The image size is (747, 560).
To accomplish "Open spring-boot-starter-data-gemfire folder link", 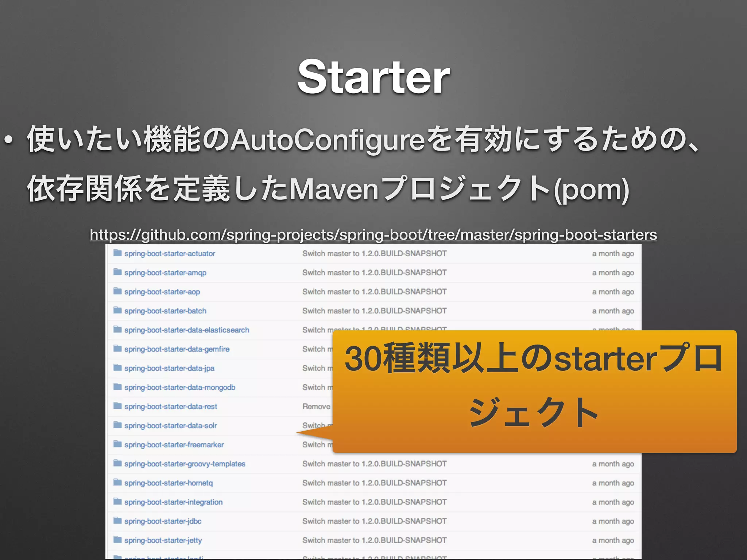I will pyautogui.click(x=177, y=349).
